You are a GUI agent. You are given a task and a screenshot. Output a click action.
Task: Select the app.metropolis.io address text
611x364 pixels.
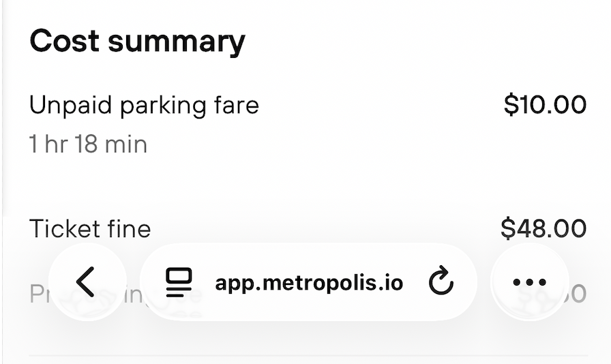point(309,282)
